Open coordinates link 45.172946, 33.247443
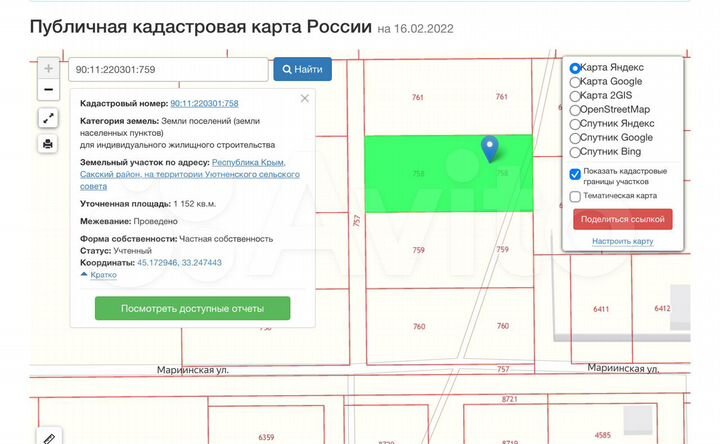The image size is (720, 444). tap(179, 263)
